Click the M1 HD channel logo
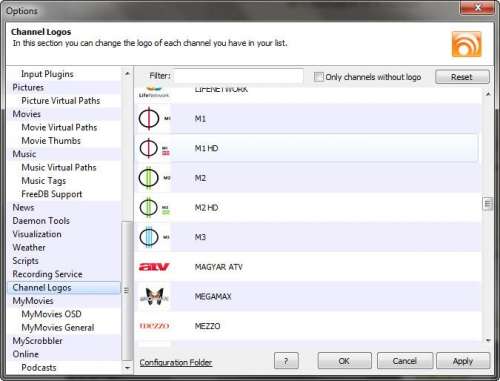 pos(154,148)
